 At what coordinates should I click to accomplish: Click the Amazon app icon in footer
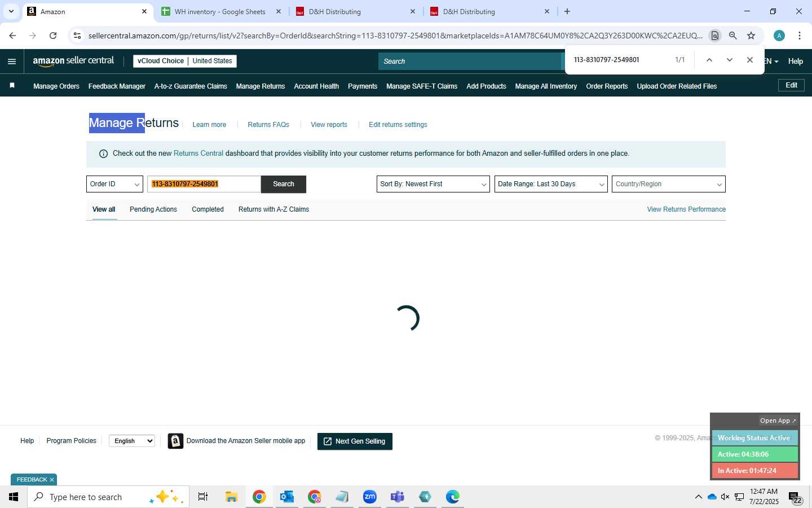[175, 441]
